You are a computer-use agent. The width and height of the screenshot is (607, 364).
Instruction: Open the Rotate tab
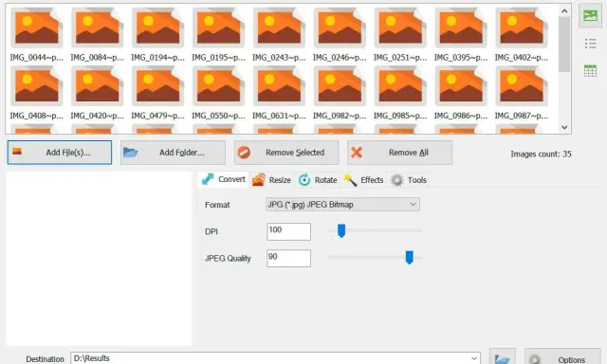pyautogui.click(x=318, y=180)
